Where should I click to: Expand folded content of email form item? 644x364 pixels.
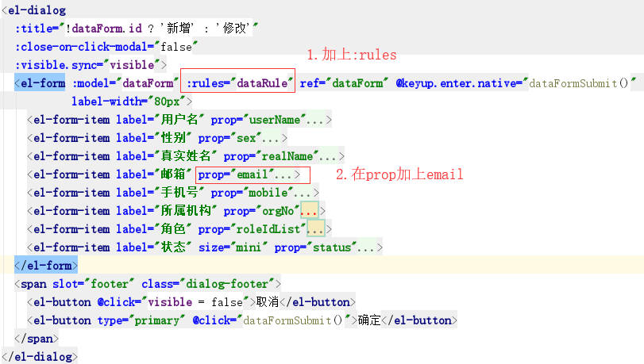pyautogui.click(x=283, y=174)
